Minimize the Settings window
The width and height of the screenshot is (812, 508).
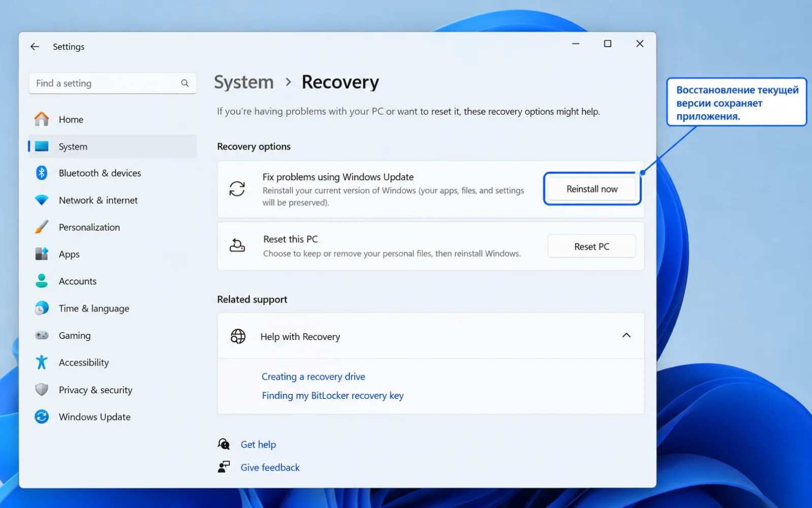pyautogui.click(x=576, y=44)
